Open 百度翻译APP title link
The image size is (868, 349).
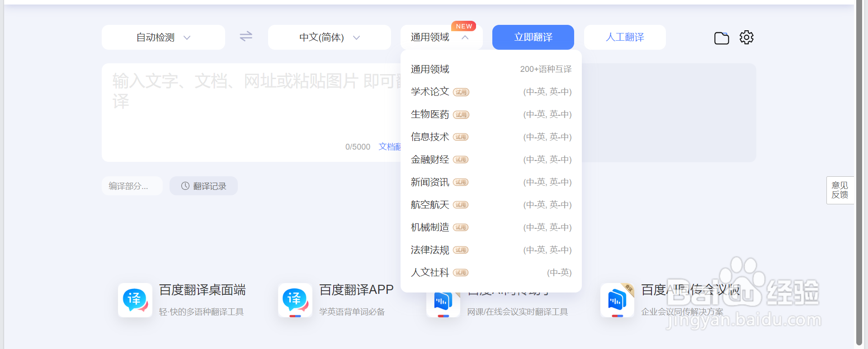pos(356,290)
